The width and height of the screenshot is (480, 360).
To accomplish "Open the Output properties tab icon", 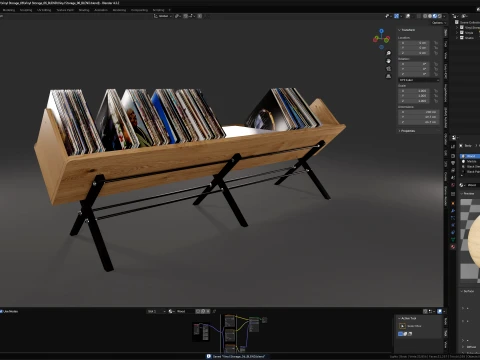I will 453,163.
